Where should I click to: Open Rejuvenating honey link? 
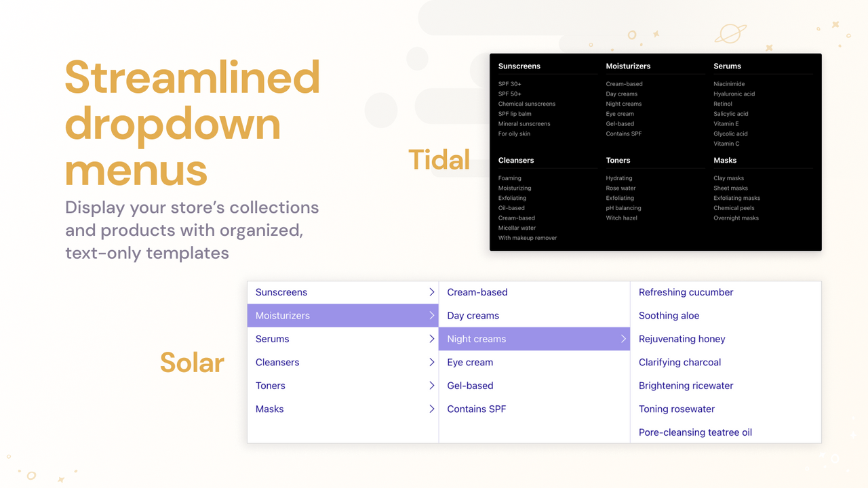click(x=682, y=339)
